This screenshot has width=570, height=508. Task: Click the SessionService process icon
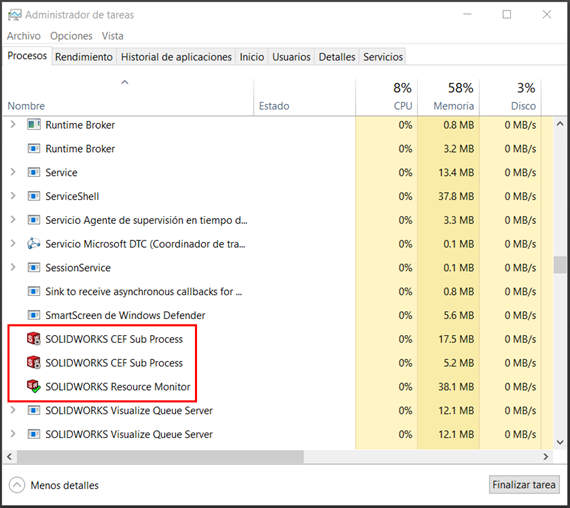click(x=34, y=268)
